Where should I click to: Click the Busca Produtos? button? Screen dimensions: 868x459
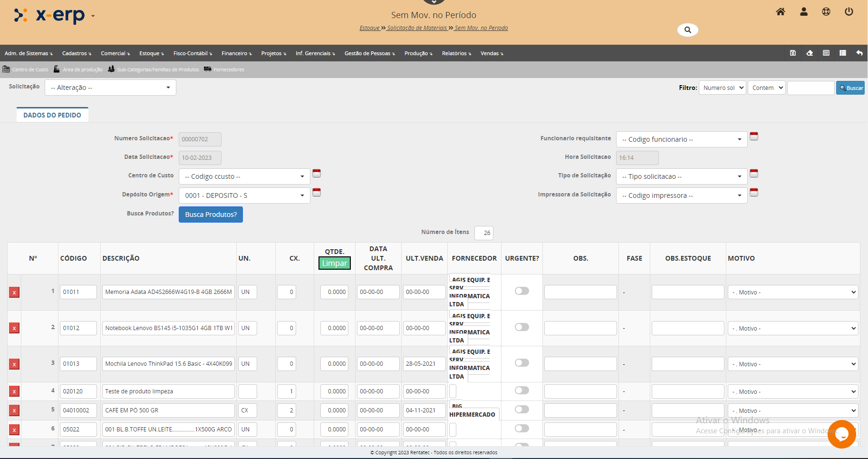(211, 215)
